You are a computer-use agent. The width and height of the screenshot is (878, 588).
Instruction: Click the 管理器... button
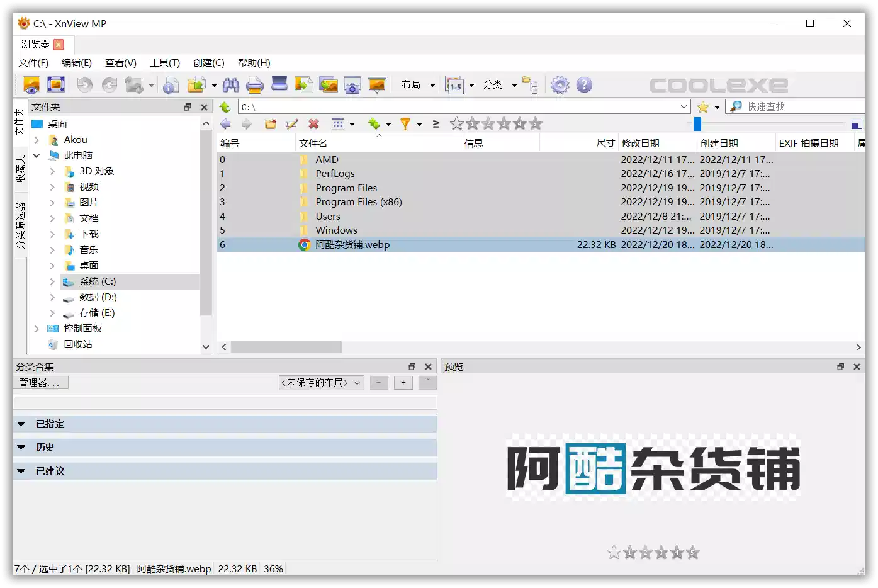click(40, 382)
